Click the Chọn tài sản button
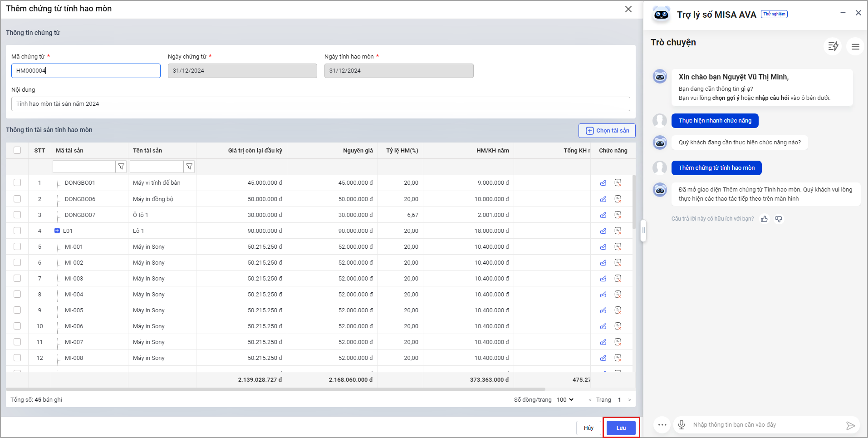868x438 pixels. point(607,131)
